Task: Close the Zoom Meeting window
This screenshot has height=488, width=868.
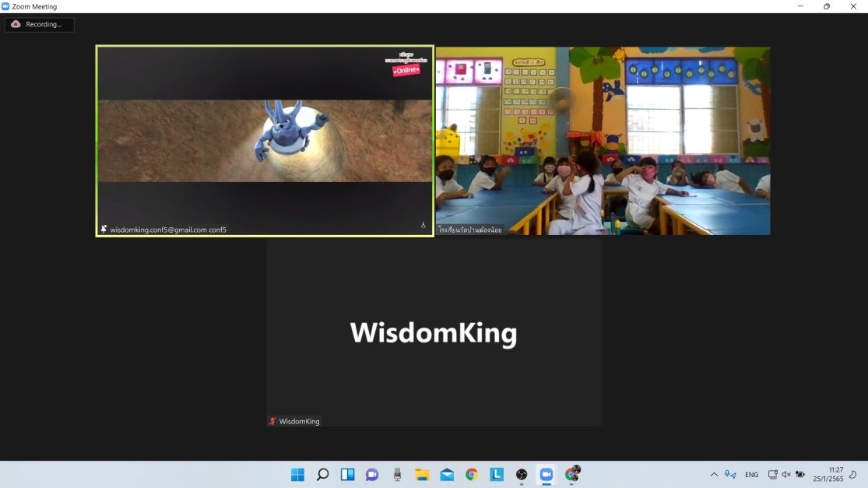Action: (x=853, y=7)
